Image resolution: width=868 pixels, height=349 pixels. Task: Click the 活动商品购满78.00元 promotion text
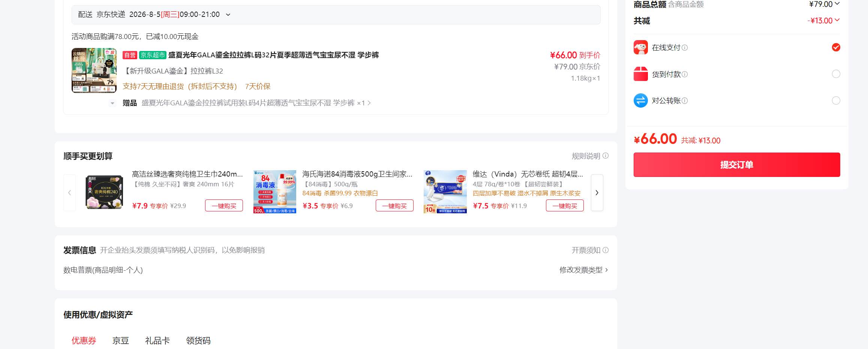[135, 36]
